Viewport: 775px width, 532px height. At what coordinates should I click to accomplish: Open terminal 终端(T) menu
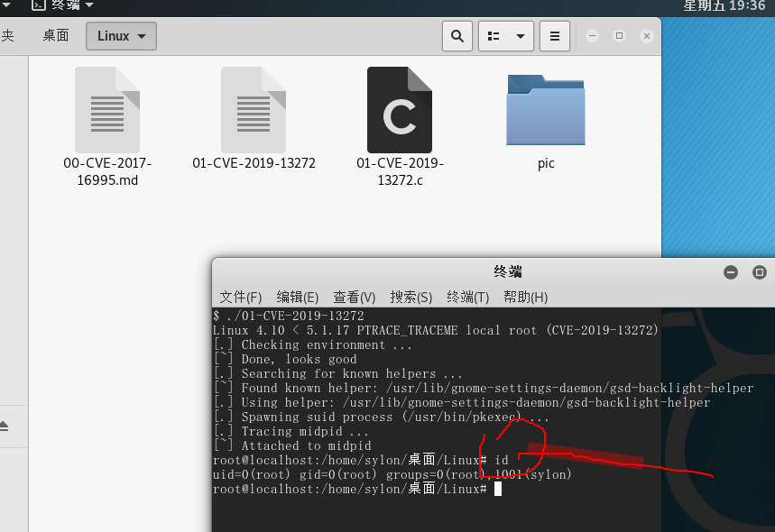(468, 297)
